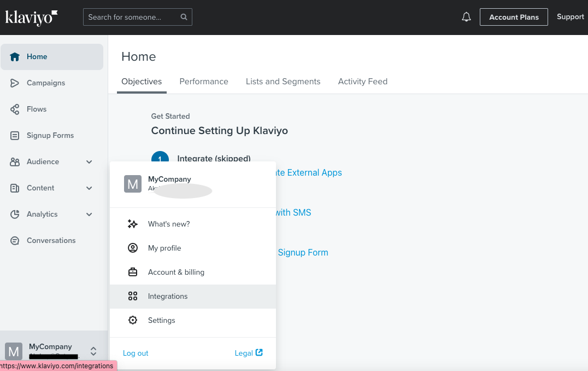Click the Signup Forms icon
588x371 pixels.
pyautogui.click(x=15, y=136)
